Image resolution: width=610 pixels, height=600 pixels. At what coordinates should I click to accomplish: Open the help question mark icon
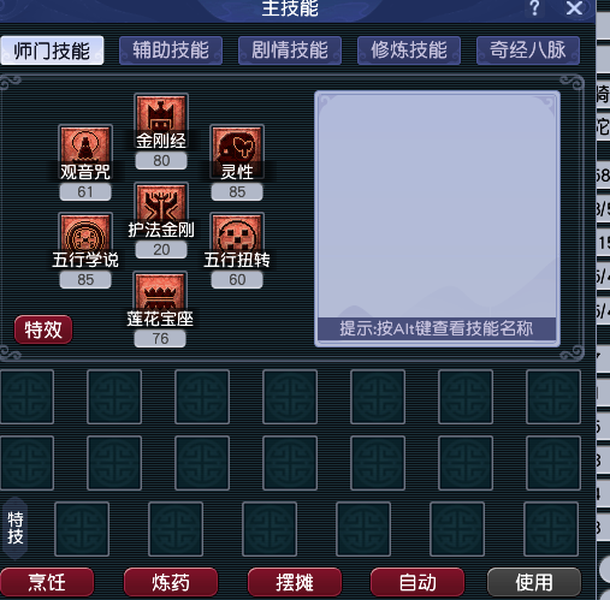tap(535, 8)
